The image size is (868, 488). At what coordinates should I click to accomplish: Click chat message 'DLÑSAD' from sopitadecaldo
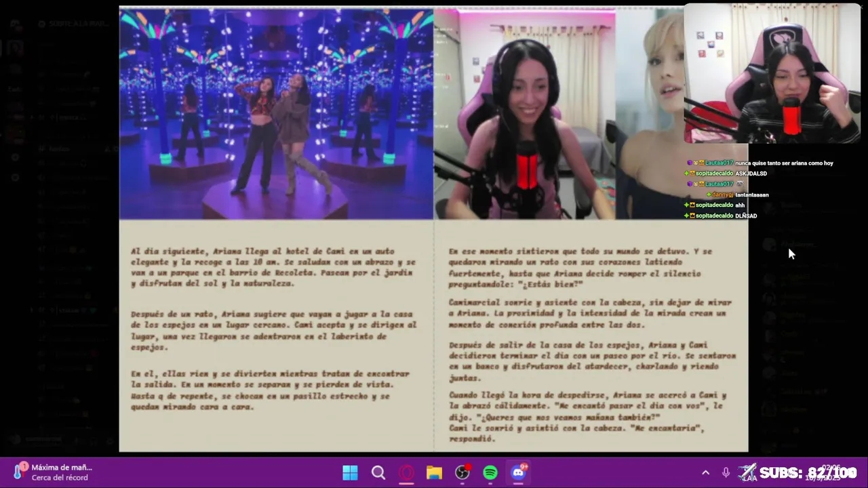coord(746,216)
